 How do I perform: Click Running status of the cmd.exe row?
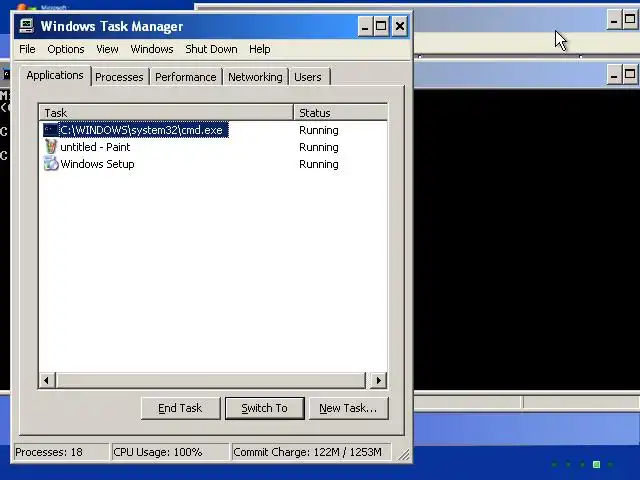(x=319, y=130)
